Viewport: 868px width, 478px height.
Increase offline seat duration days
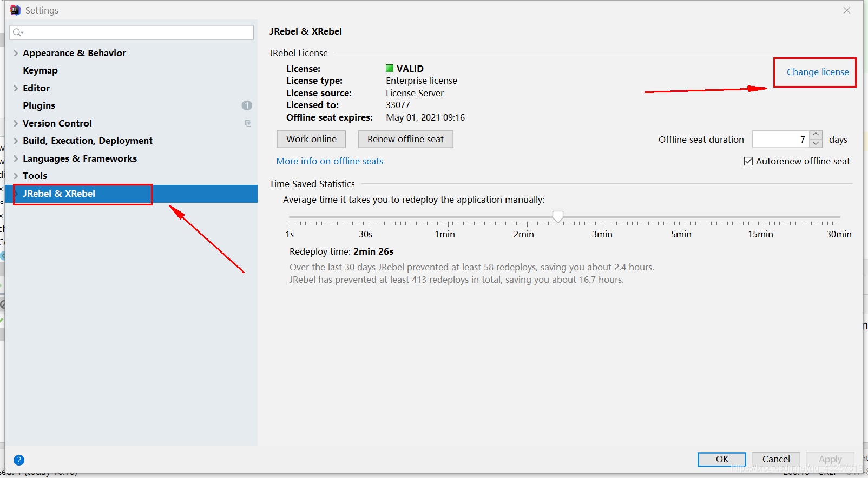point(816,135)
